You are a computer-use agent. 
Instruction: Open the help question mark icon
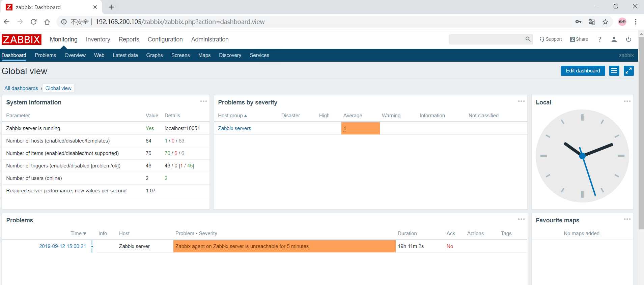click(x=600, y=39)
